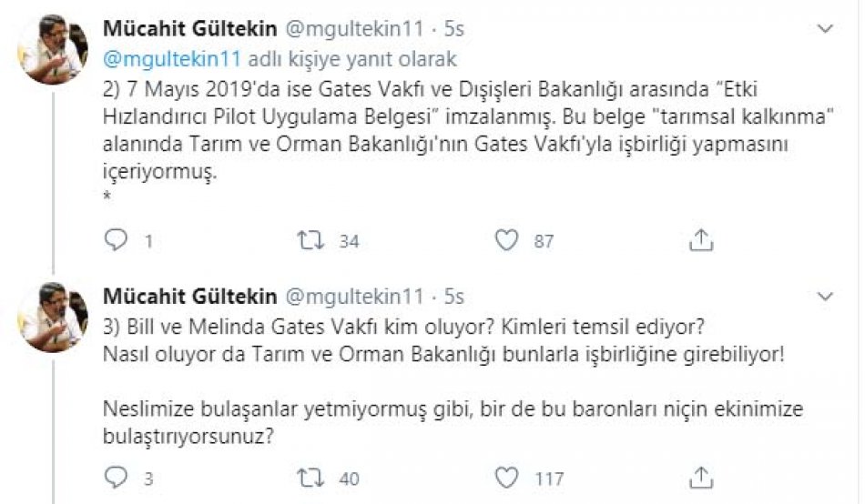Reply to the second tweet with 3 replies
Viewport: 865px width, 504px height.
pyautogui.click(x=116, y=479)
